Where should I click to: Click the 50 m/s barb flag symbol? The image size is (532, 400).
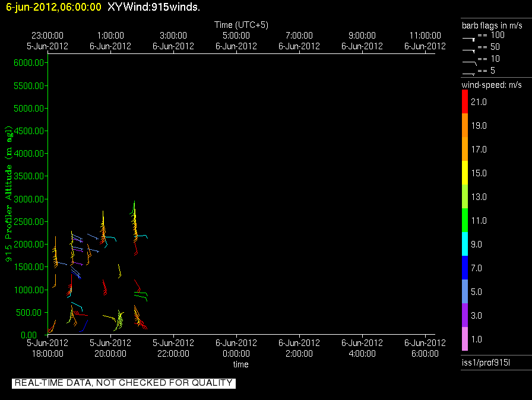pos(469,49)
